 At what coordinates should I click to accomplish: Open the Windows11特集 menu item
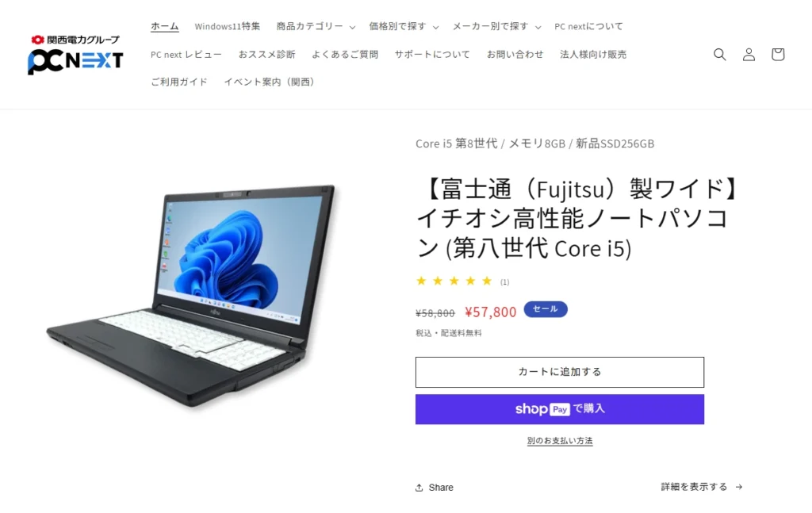pos(228,26)
